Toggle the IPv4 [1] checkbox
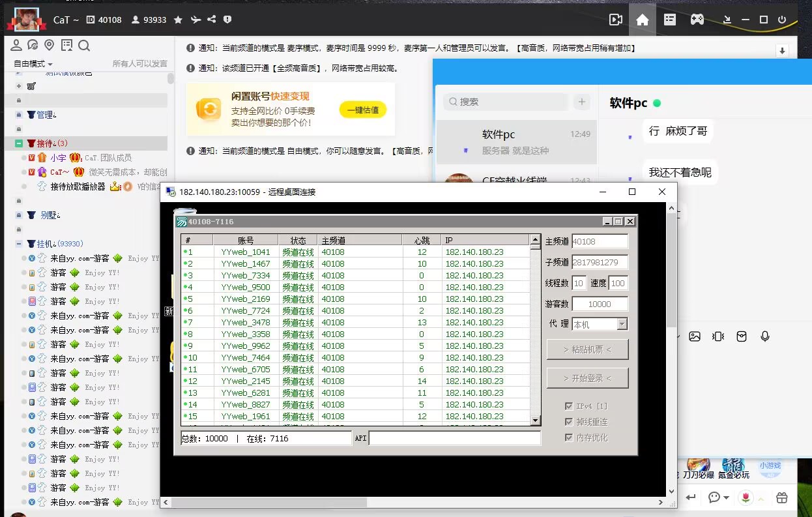 (570, 406)
